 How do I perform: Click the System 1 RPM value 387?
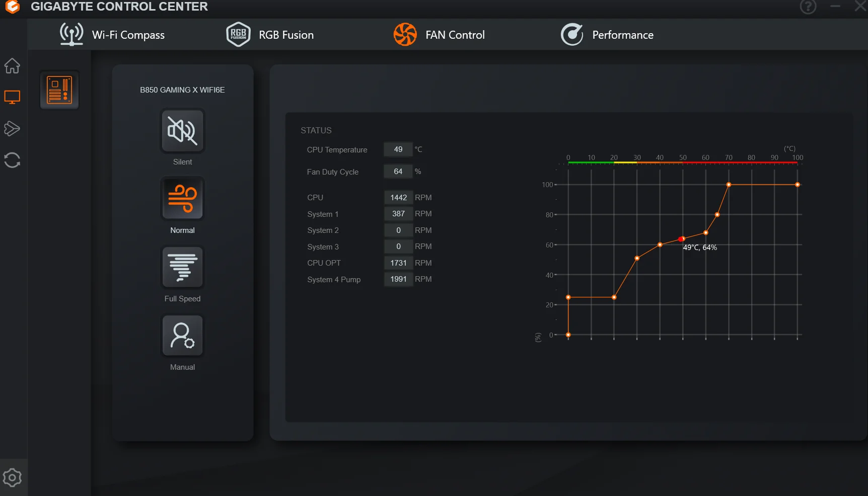pos(398,214)
